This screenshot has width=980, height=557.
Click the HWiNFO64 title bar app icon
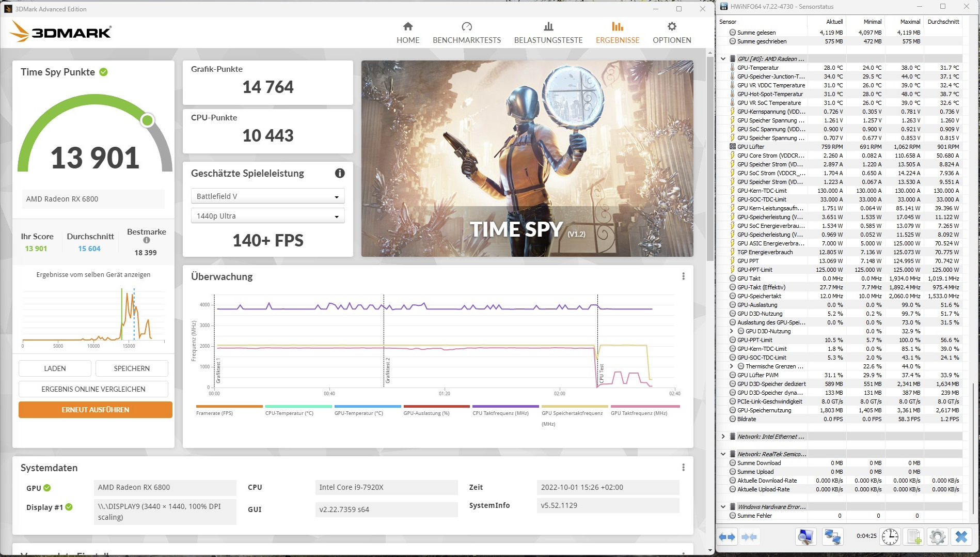point(724,7)
